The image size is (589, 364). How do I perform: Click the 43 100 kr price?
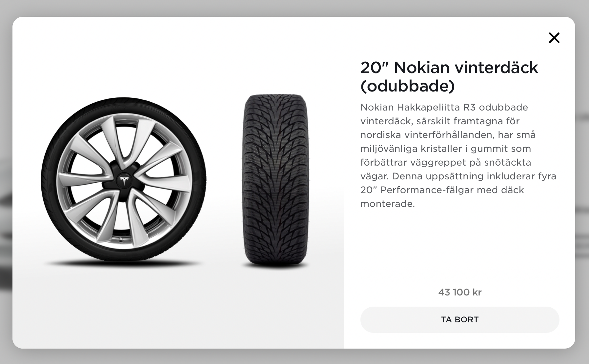(460, 292)
